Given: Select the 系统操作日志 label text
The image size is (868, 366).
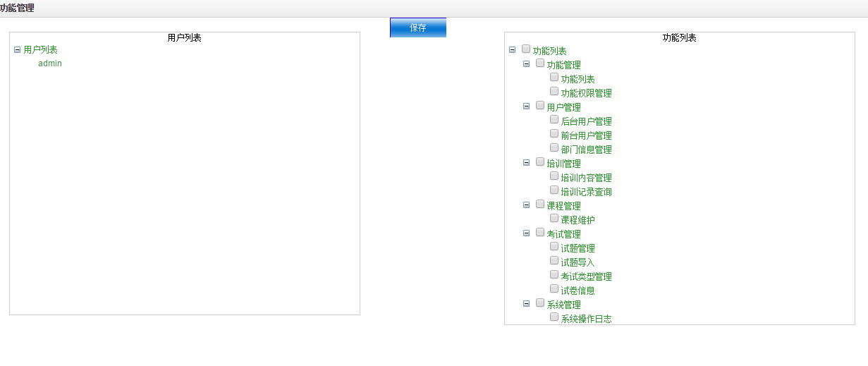Looking at the screenshot, I should (x=587, y=319).
